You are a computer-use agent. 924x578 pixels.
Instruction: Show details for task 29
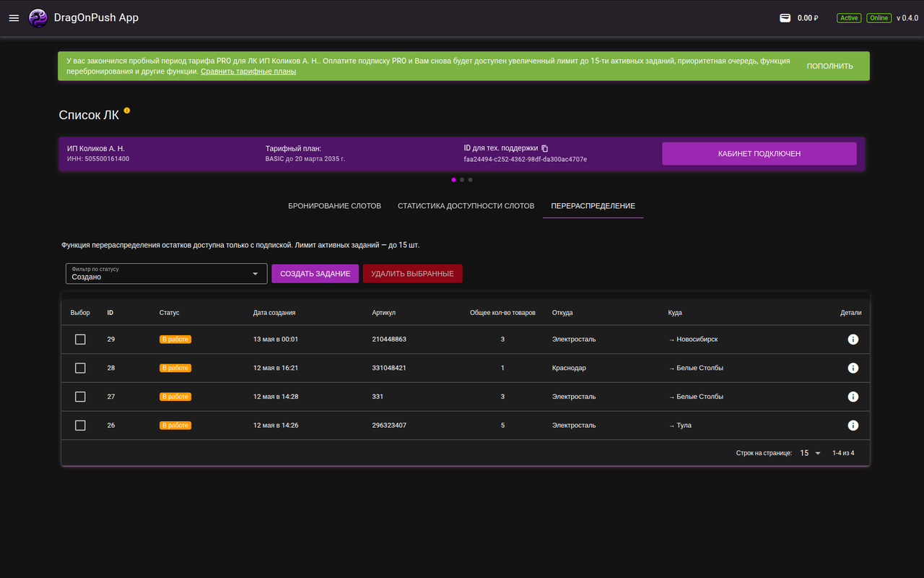point(853,339)
